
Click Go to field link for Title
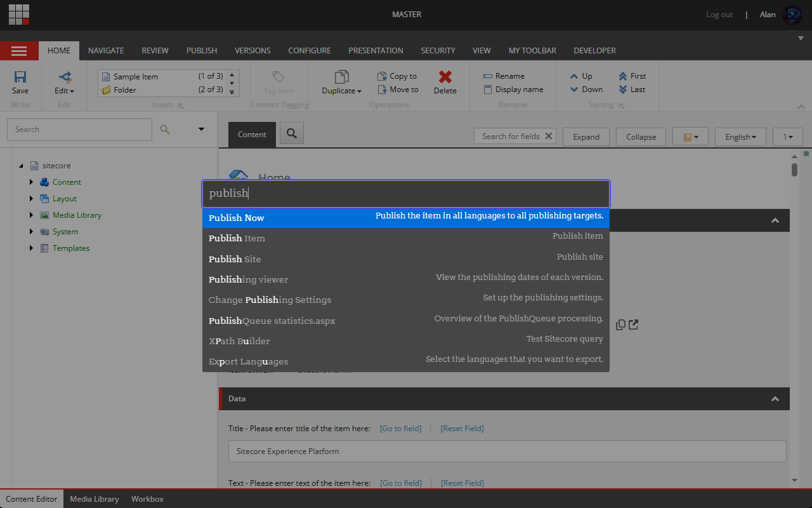400,429
